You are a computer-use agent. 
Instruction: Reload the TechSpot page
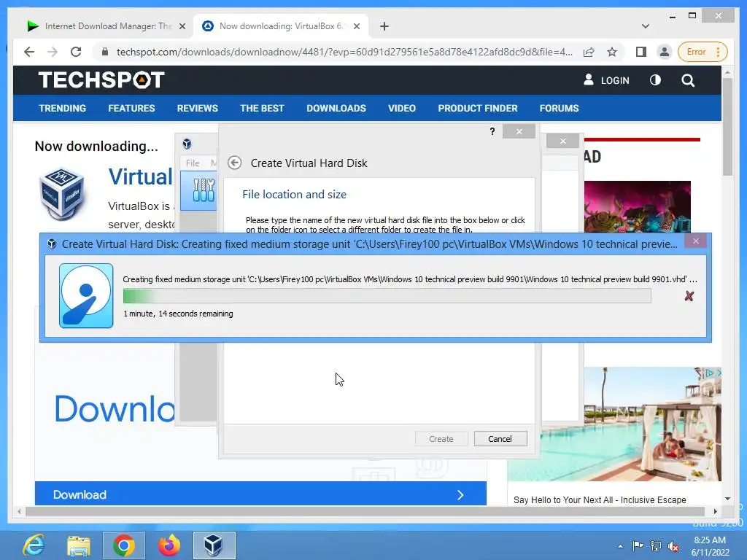(76, 52)
